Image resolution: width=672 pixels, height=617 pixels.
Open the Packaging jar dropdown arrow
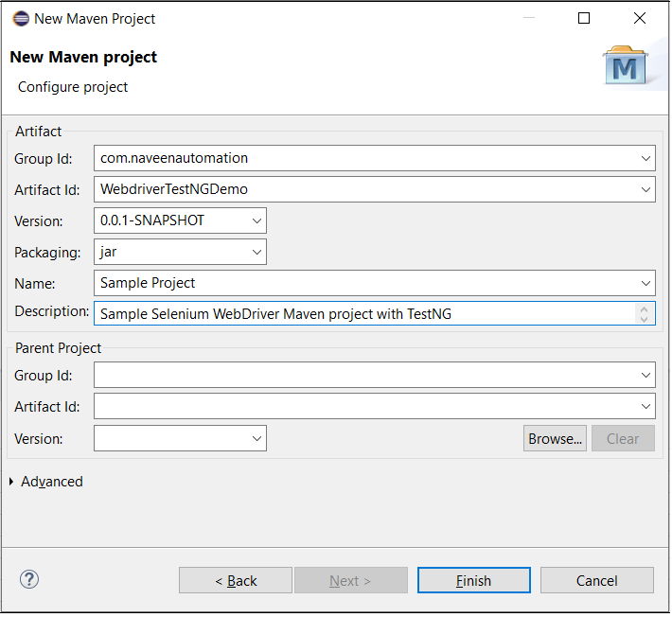click(256, 253)
